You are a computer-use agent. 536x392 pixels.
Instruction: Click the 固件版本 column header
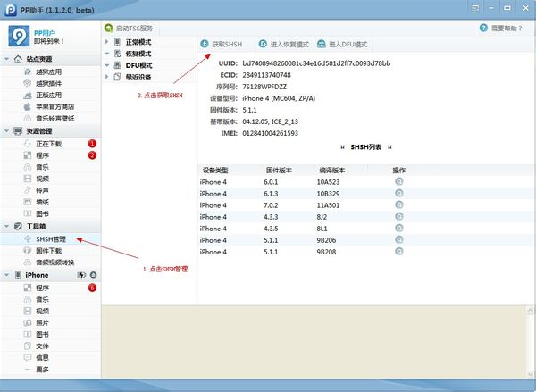(281, 169)
